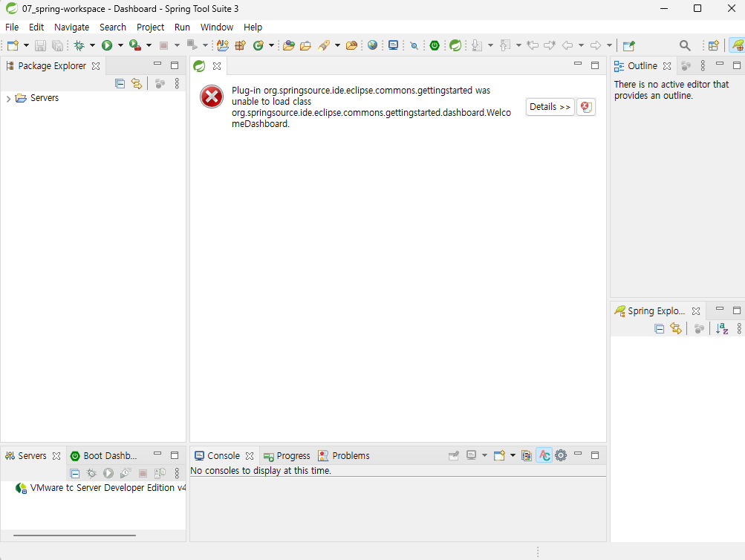
Task: Open Display Selected Console dropdown arrow
Action: coord(484,455)
